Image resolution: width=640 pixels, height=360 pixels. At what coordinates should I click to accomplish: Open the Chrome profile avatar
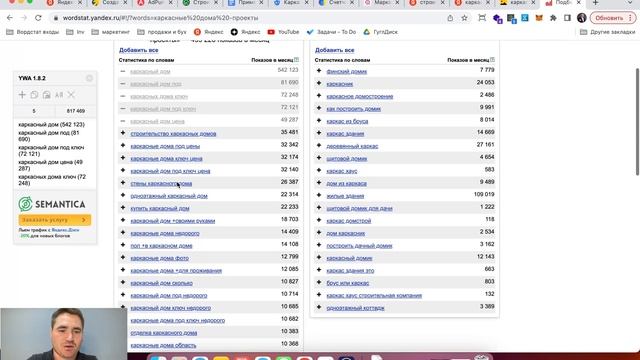click(x=582, y=18)
